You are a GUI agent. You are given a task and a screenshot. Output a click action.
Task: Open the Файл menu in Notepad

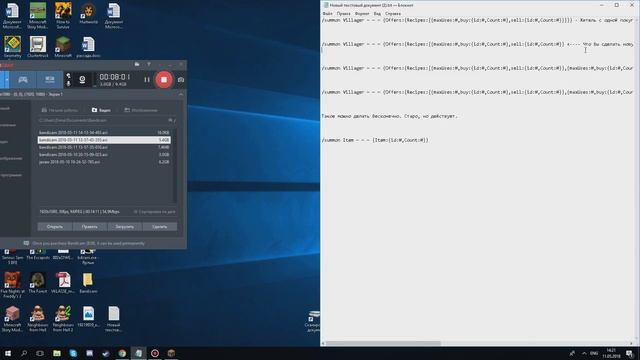(x=327, y=13)
